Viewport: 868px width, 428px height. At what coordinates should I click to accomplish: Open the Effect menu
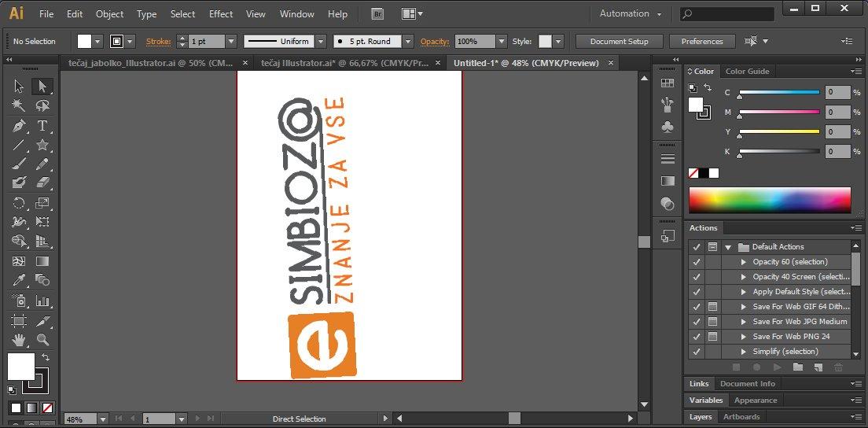tap(221, 14)
